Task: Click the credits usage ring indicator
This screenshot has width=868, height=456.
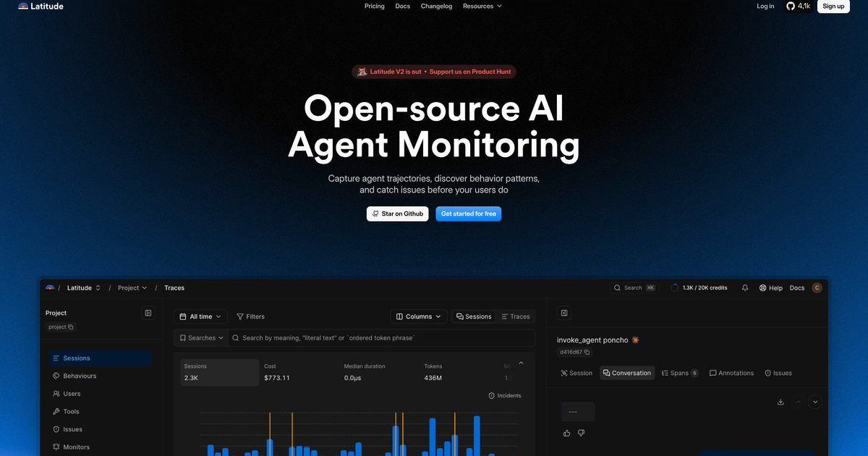Action: tap(675, 288)
